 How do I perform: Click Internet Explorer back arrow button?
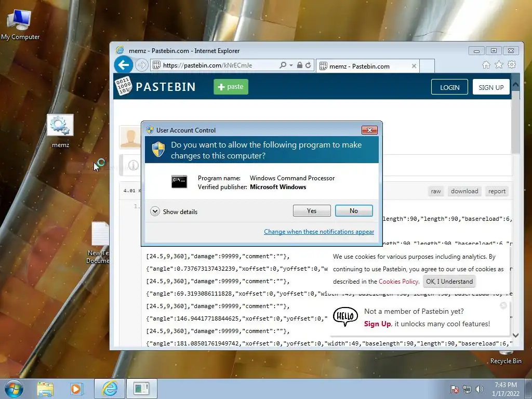pos(124,64)
